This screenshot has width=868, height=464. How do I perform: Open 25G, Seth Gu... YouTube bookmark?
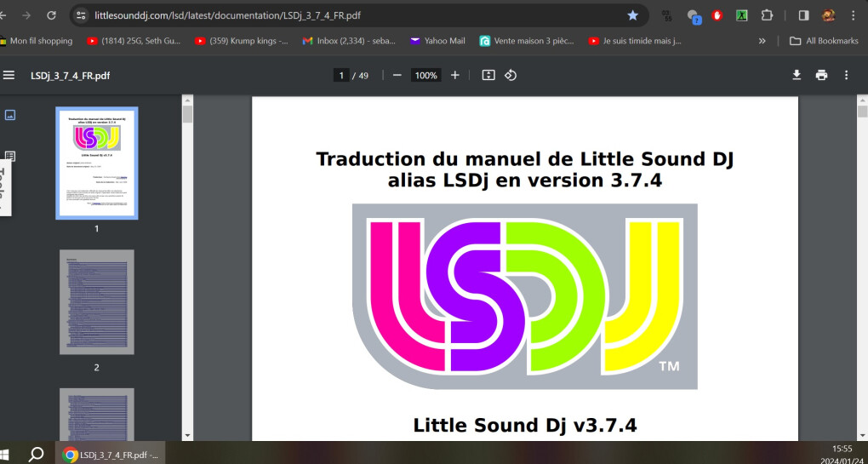pyautogui.click(x=134, y=41)
